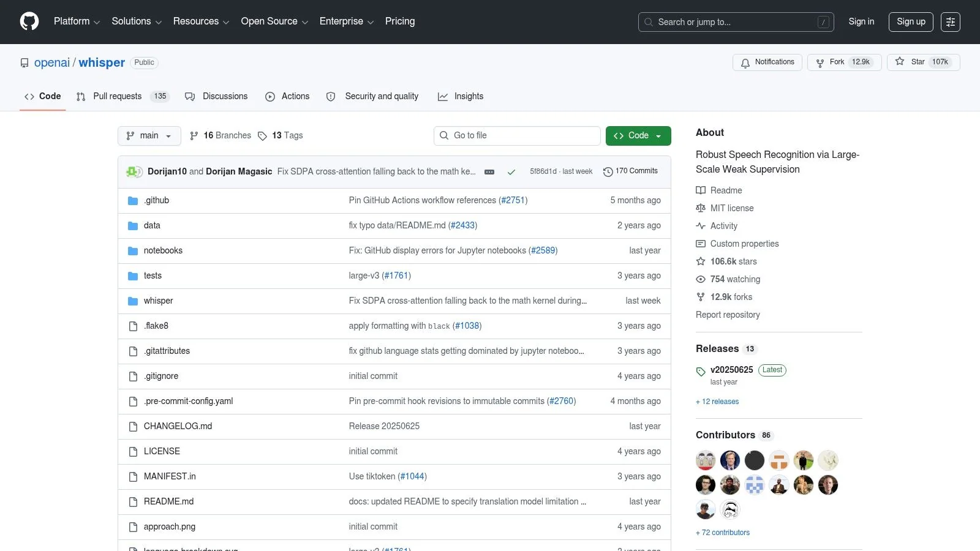
Task: Select the Code tab
Action: [x=43, y=96]
